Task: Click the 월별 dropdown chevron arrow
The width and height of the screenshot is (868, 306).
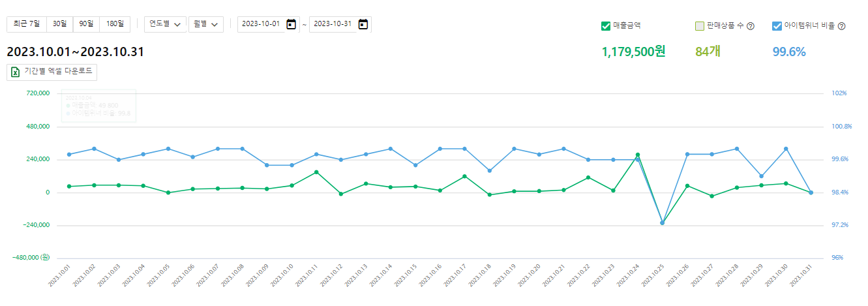Action: click(215, 25)
